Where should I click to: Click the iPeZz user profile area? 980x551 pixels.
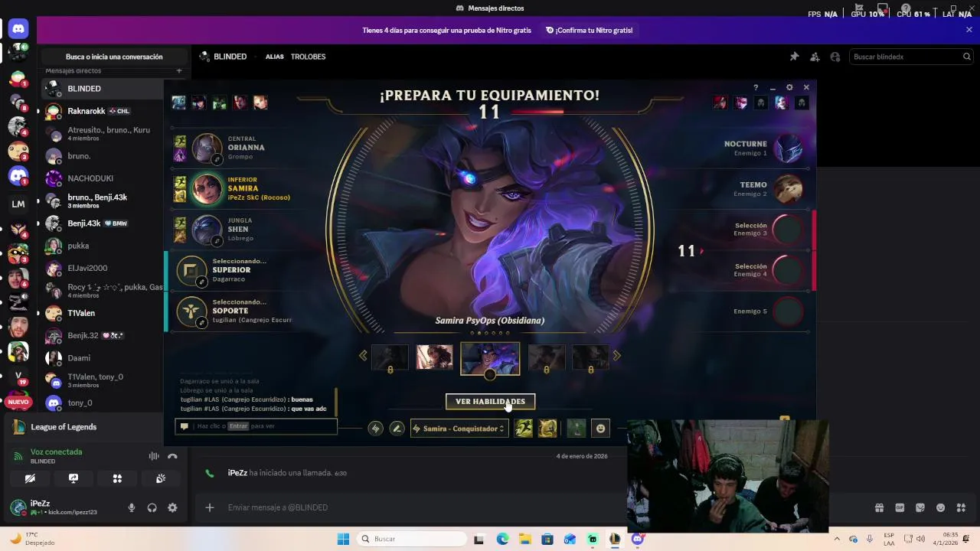click(64, 507)
